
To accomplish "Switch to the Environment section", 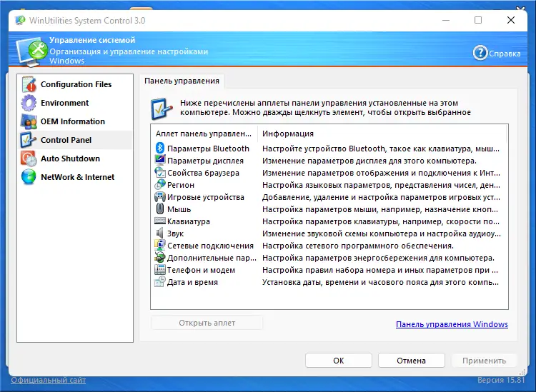I will pos(74,103).
